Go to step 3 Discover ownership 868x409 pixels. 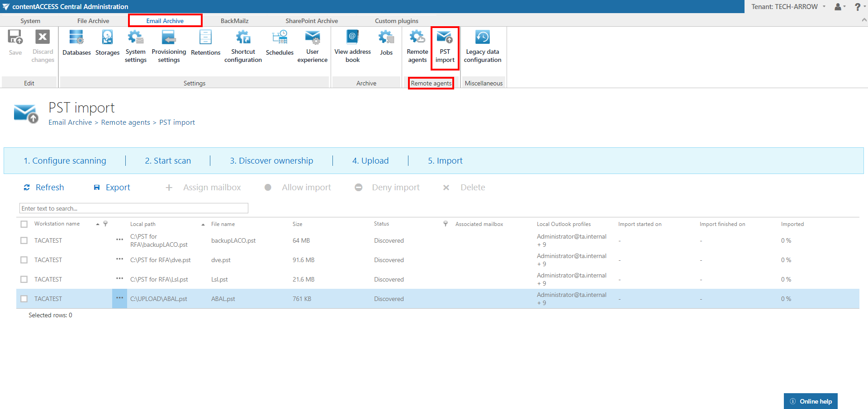[x=271, y=161]
